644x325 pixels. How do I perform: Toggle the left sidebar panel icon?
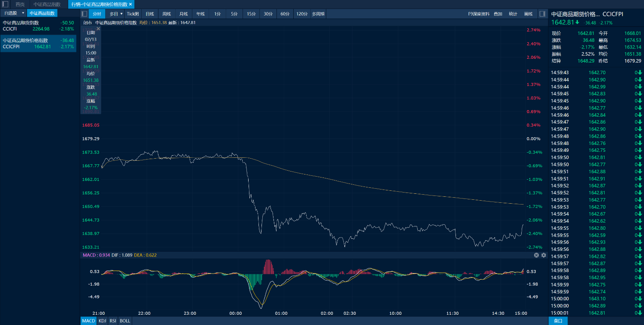[x=5, y=4]
